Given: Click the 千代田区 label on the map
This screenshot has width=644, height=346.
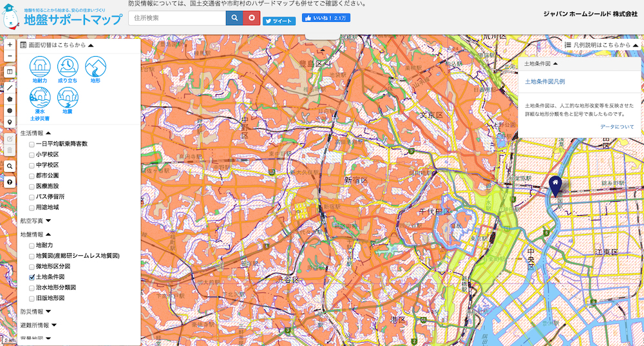Looking at the screenshot, I should pos(435,211).
